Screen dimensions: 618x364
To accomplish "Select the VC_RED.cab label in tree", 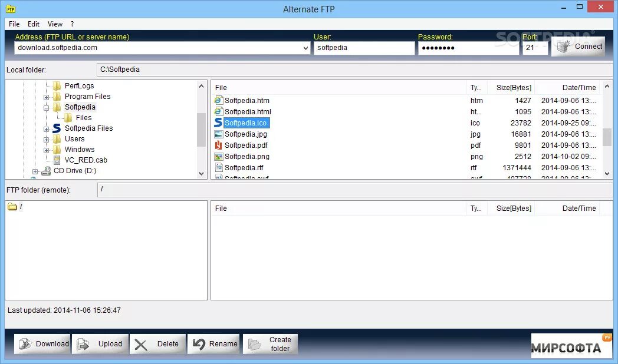I will tap(86, 160).
